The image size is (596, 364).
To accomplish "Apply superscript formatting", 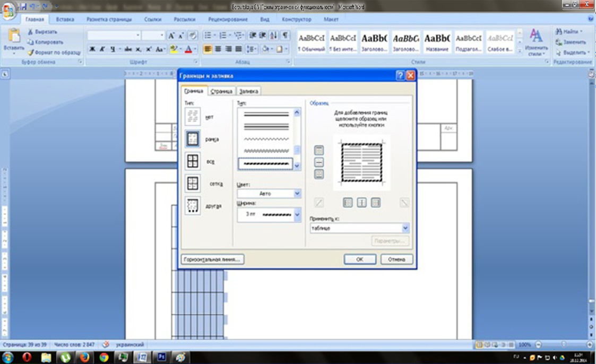I will point(149,49).
